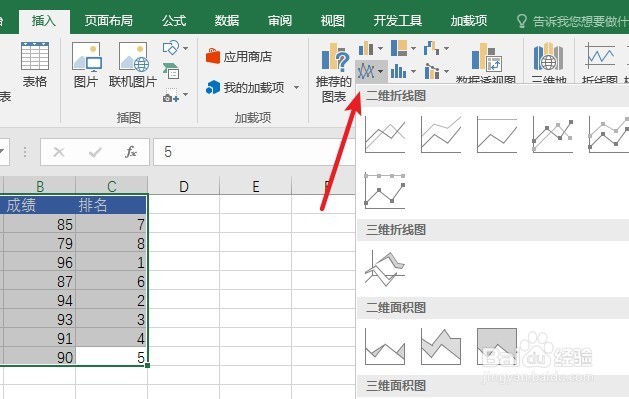
Task: Choose stacked area chart thumbnail
Action: pyautogui.click(x=441, y=346)
